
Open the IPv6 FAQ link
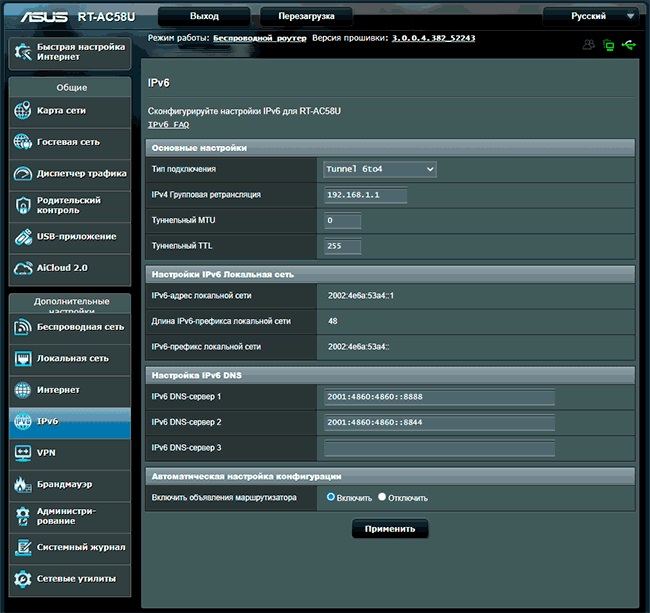point(168,125)
